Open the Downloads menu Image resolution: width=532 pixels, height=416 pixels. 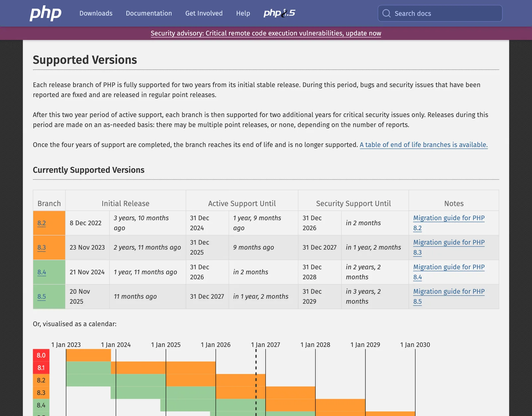click(x=96, y=13)
